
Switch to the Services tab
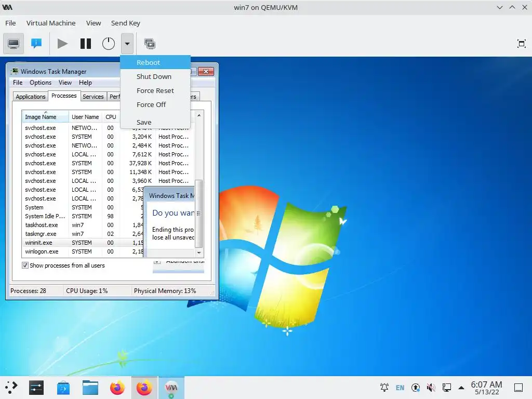point(93,97)
